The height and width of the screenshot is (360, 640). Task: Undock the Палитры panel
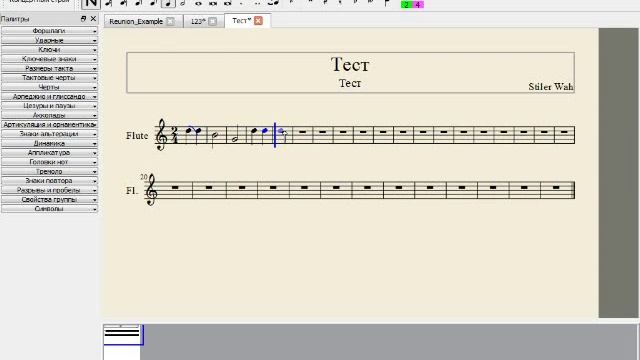[83, 19]
